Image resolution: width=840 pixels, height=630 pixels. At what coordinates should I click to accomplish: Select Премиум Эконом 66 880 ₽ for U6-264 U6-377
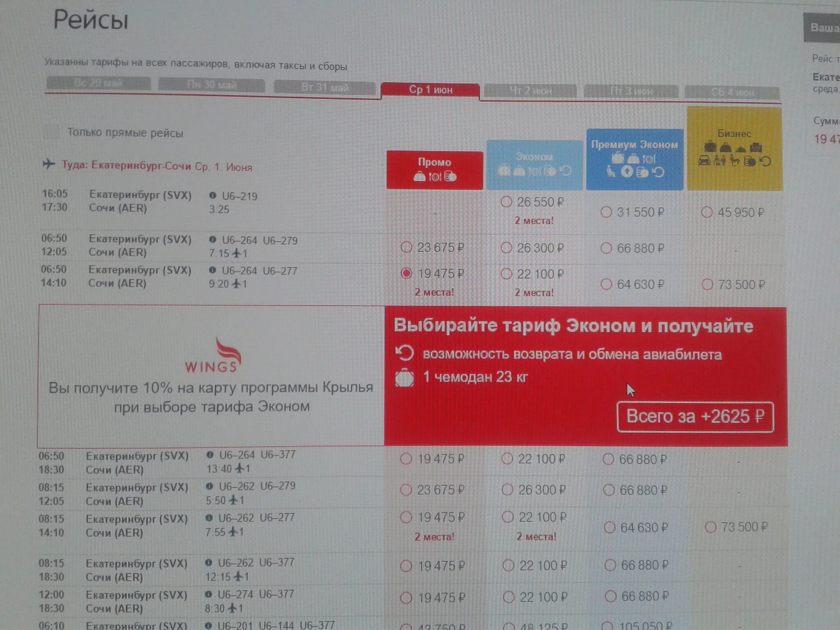pyautogui.click(x=608, y=459)
